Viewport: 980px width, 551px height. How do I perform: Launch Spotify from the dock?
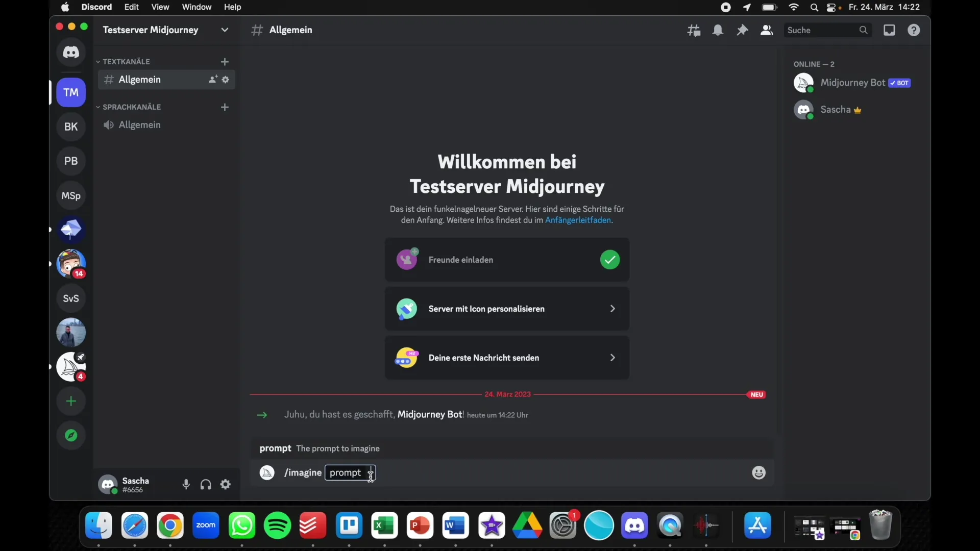tap(277, 525)
